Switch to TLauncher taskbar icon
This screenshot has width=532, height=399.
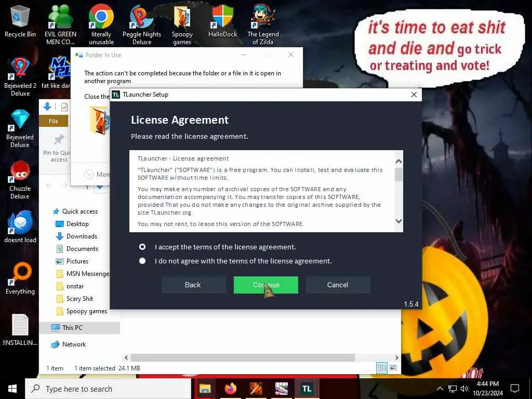[307, 389]
